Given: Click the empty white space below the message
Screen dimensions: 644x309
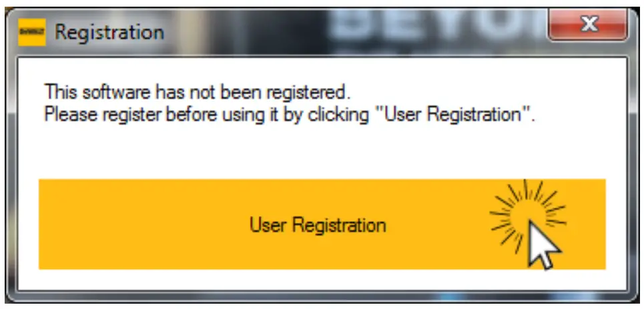Looking at the screenshot, I should (x=322, y=152).
